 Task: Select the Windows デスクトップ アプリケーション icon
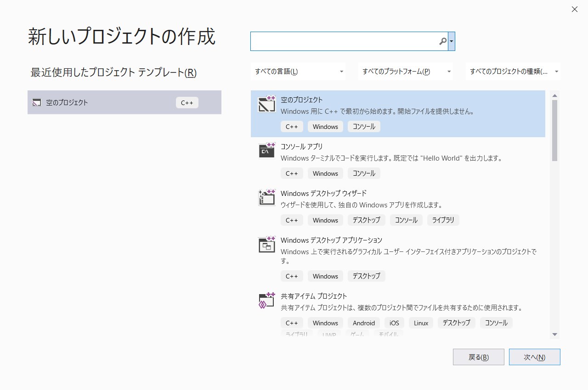coord(267,245)
